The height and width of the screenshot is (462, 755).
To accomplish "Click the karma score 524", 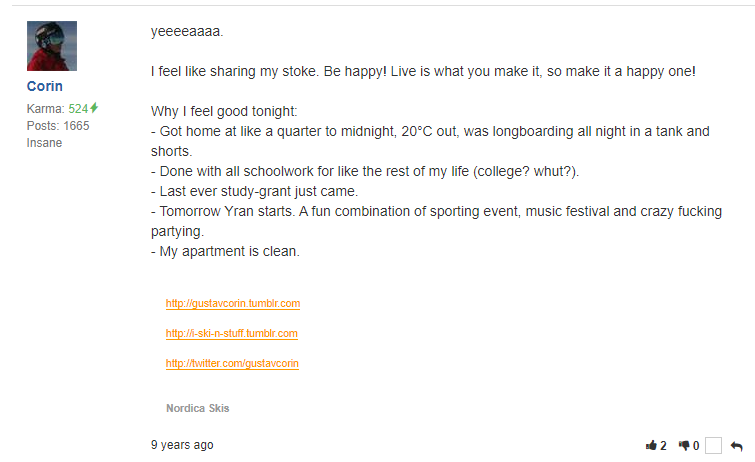I will pyautogui.click(x=79, y=108).
